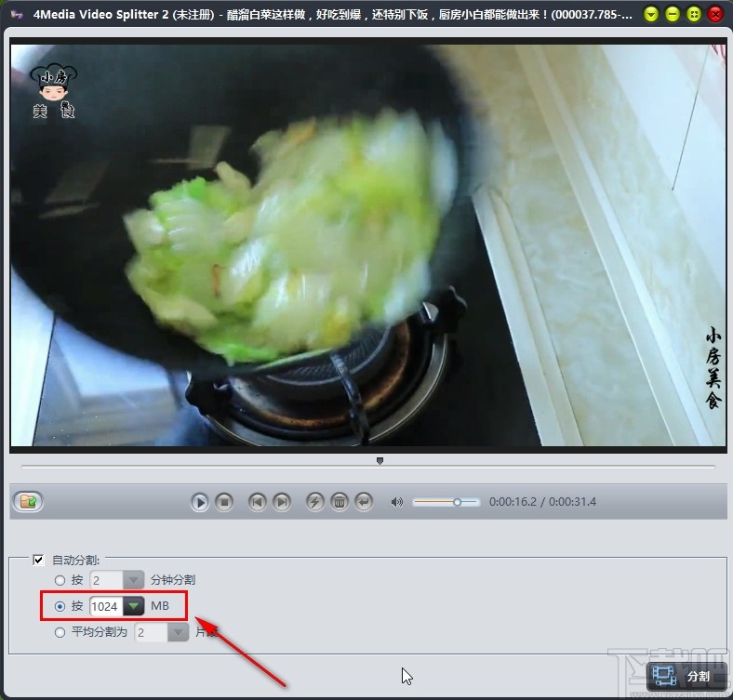Jump to the next split point
Viewport: 733px width, 700px height.
click(282, 502)
